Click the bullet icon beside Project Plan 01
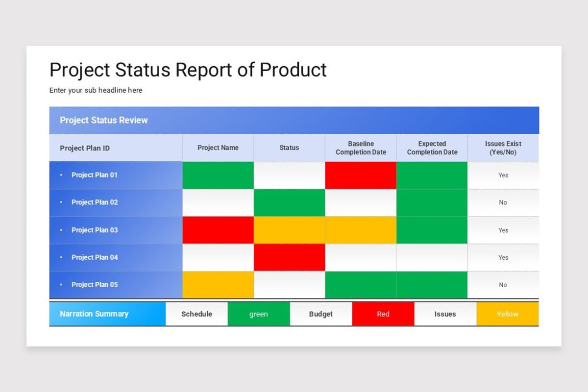The height and width of the screenshot is (392, 588). 61,175
